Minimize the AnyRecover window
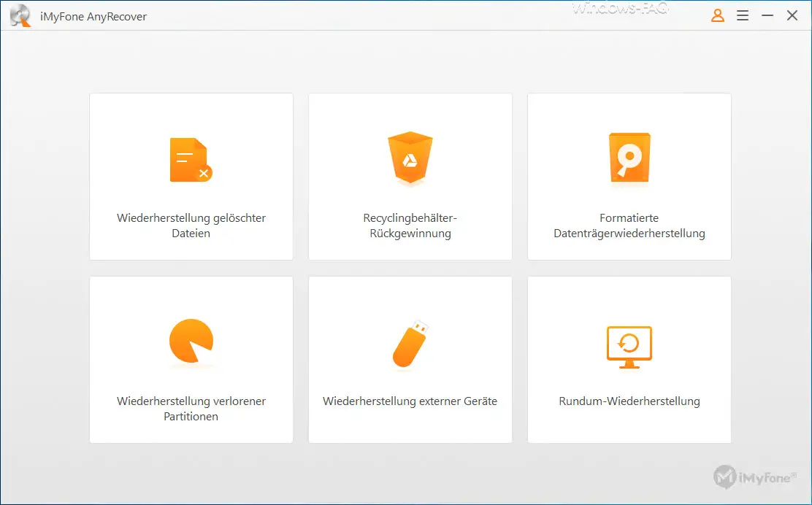The image size is (812, 505). 767,15
